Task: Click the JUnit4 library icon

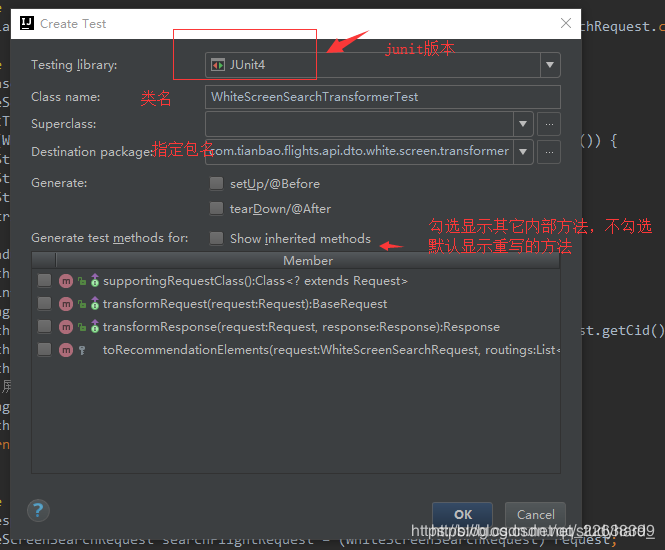Action: (x=218, y=65)
